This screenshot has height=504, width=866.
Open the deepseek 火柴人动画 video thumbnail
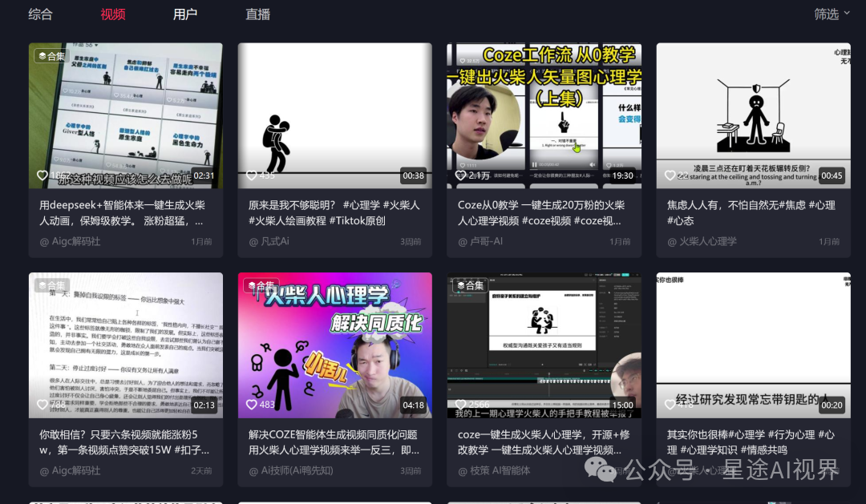126,115
